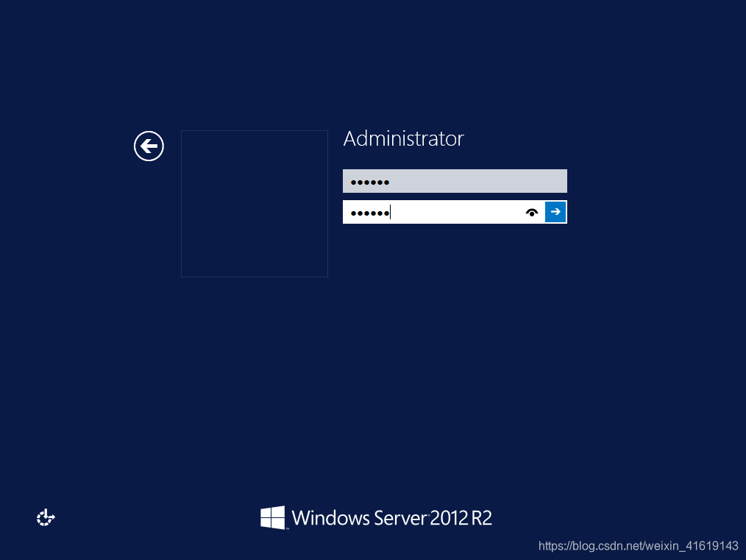Click the back arrow circle icon
Screen dimensions: 746x560
pyautogui.click(x=149, y=146)
